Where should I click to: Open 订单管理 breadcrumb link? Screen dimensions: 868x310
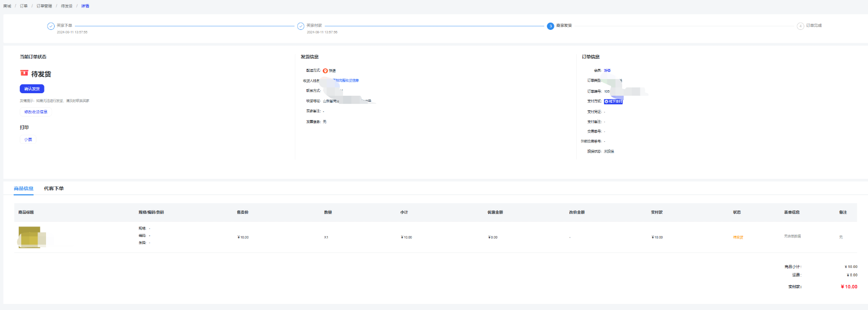point(44,6)
